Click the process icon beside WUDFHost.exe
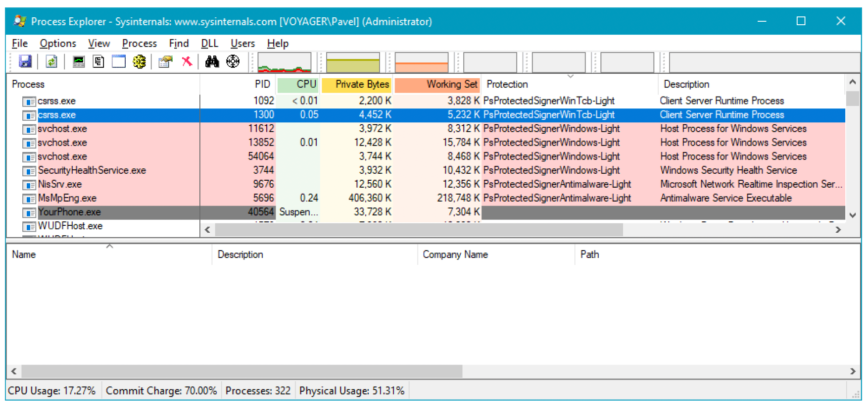The width and height of the screenshot is (868, 409). (x=29, y=226)
